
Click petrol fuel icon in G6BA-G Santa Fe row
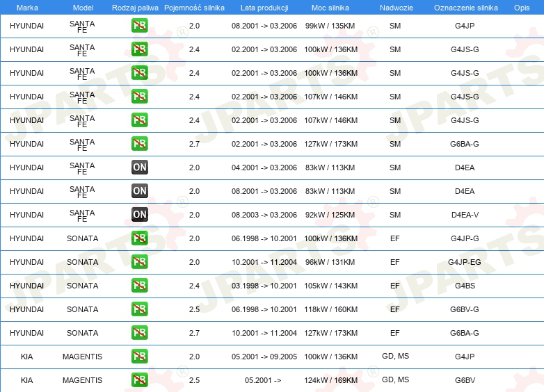coord(139,144)
